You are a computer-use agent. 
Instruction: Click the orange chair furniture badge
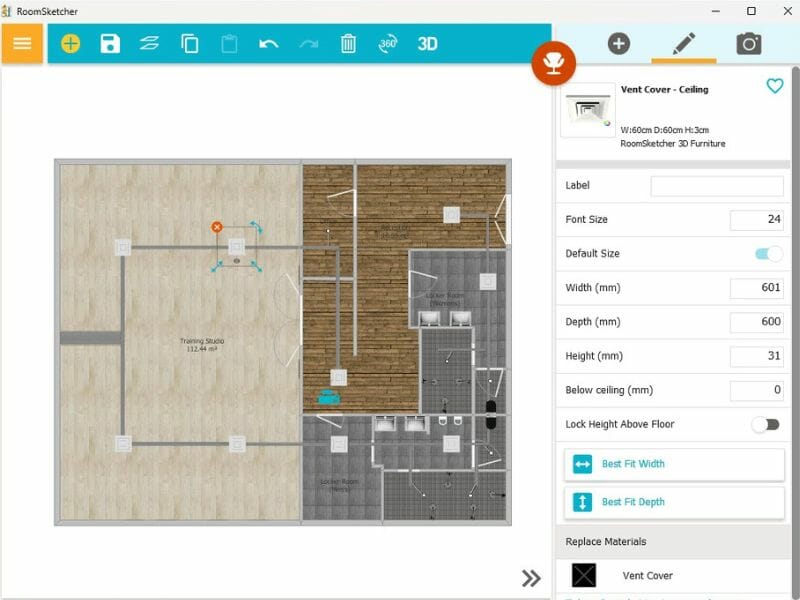pyautogui.click(x=554, y=62)
